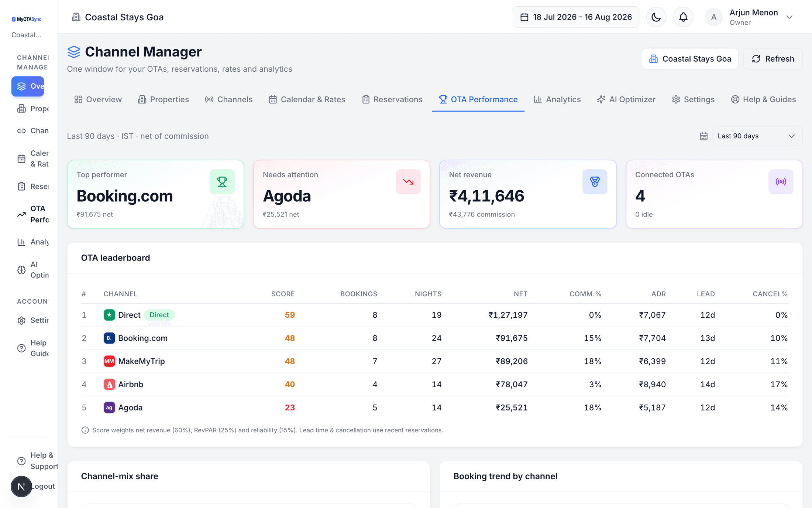The image size is (812, 508).
Task: Open Settings gear icon in sidebar
Action: (21, 320)
